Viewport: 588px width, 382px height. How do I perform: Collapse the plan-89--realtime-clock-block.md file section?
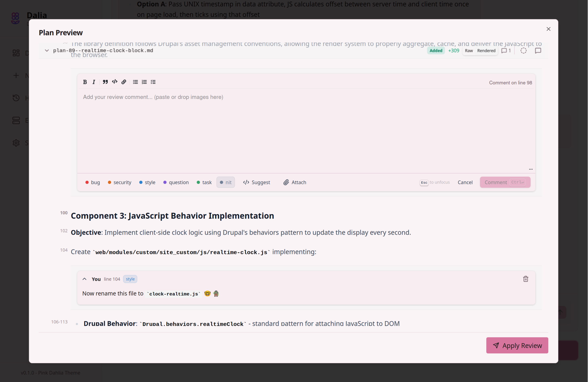[47, 50]
